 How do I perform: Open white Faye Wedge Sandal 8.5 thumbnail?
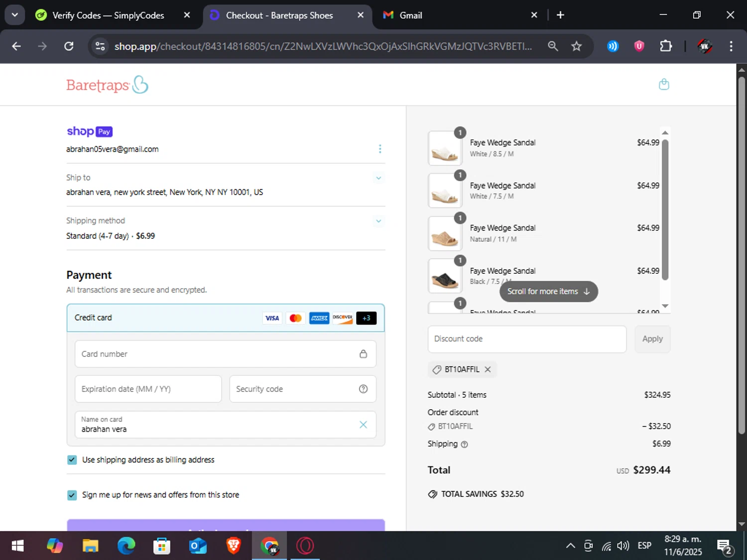(445, 148)
